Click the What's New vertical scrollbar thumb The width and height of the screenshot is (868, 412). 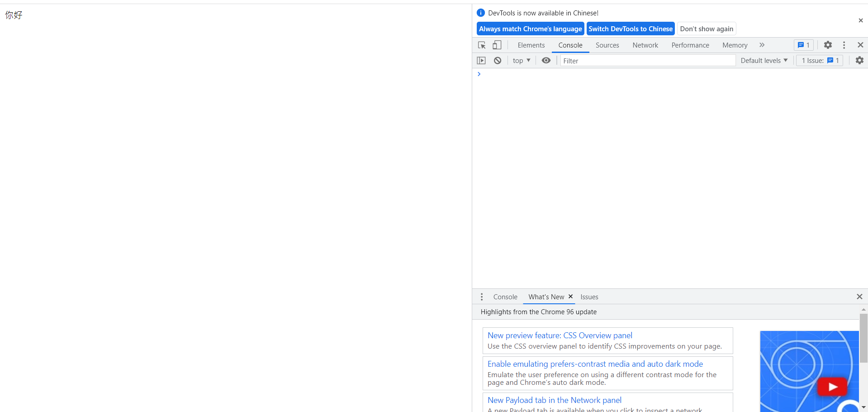click(x=863, y=338)
